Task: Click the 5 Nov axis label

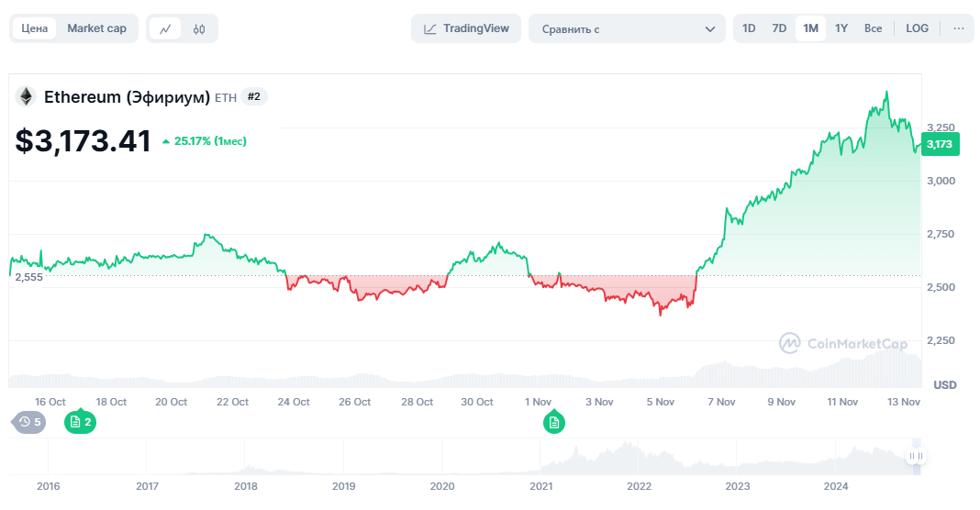Action: pyautogui.click(x=661, y=402)
